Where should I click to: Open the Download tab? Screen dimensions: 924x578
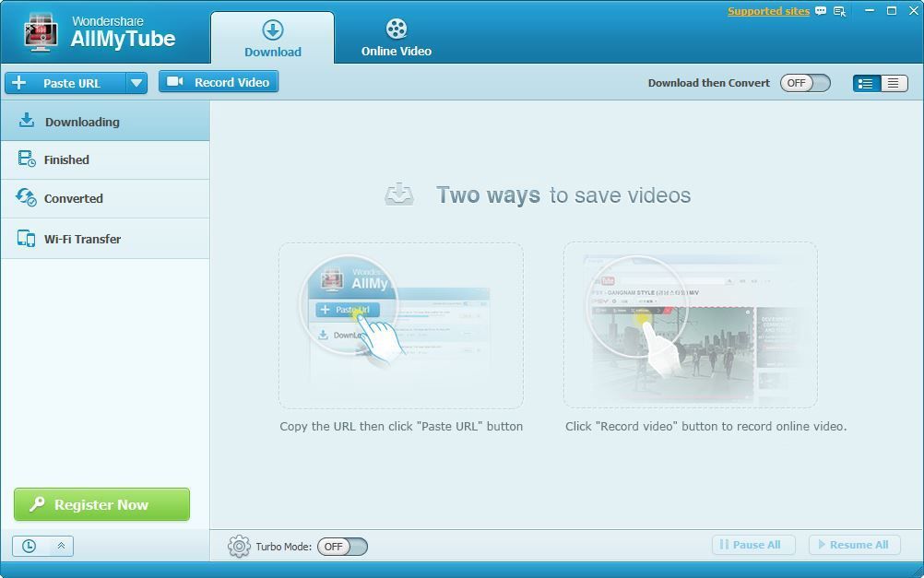click(x=272, y=38)
